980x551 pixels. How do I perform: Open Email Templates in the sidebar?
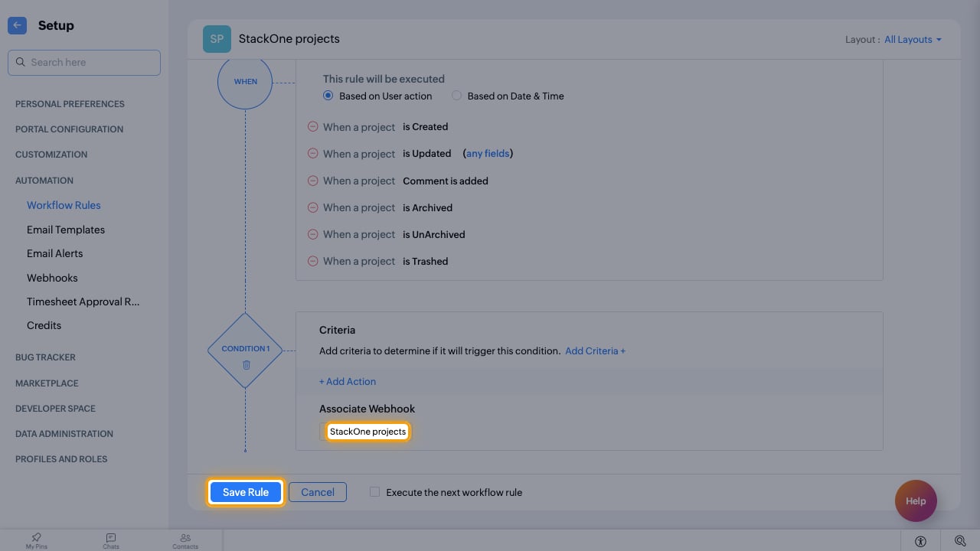(x=66, y=230)
